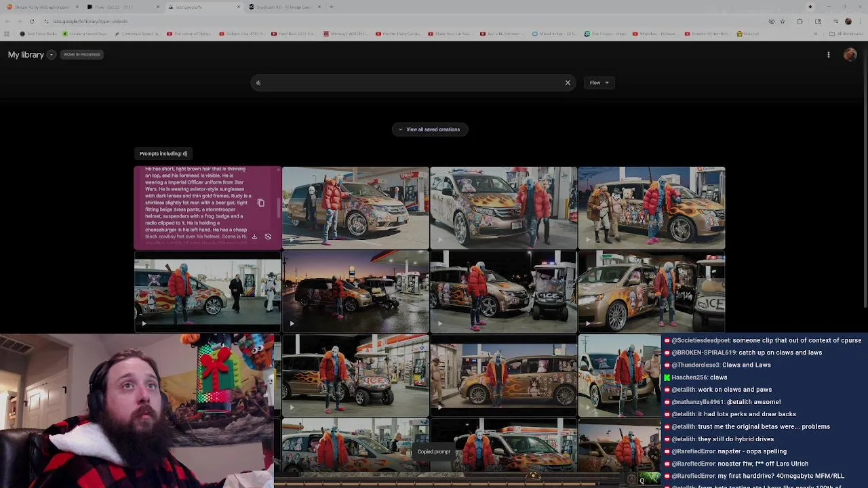Image resolution: width=868 pixels, height=488 pixels.
Task: Download from the pink prompt card
Action: [x=254, y=237]
